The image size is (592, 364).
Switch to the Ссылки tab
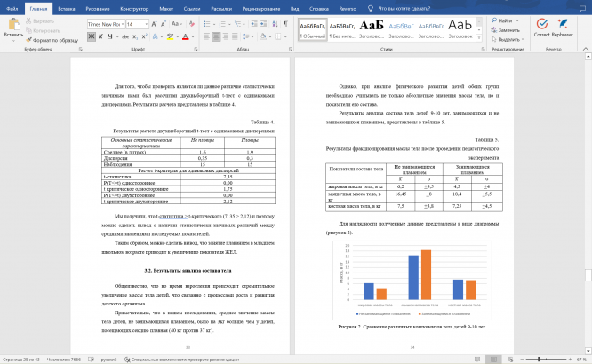tap(192, 8)
